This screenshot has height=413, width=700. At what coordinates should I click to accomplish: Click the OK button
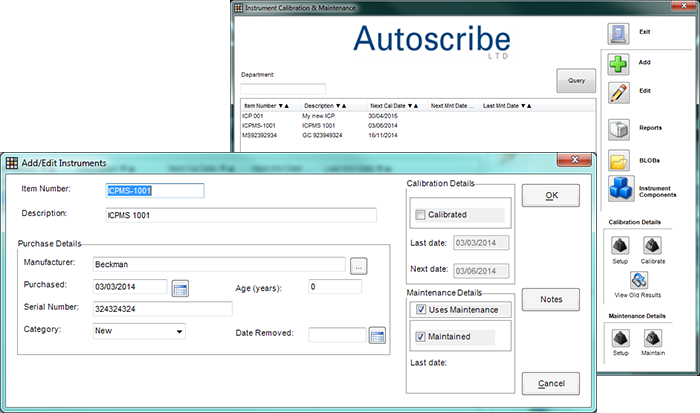pyautogui.click(x=551, y=196)
